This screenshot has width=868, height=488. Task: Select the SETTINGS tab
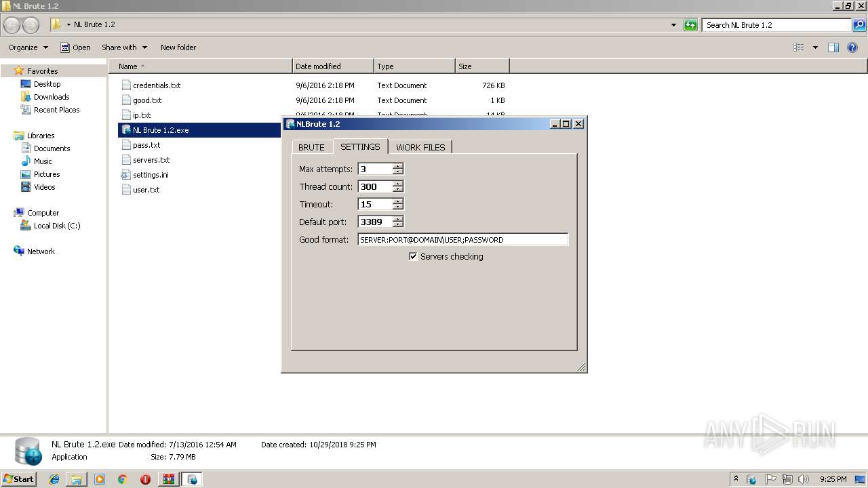(360, 146)
